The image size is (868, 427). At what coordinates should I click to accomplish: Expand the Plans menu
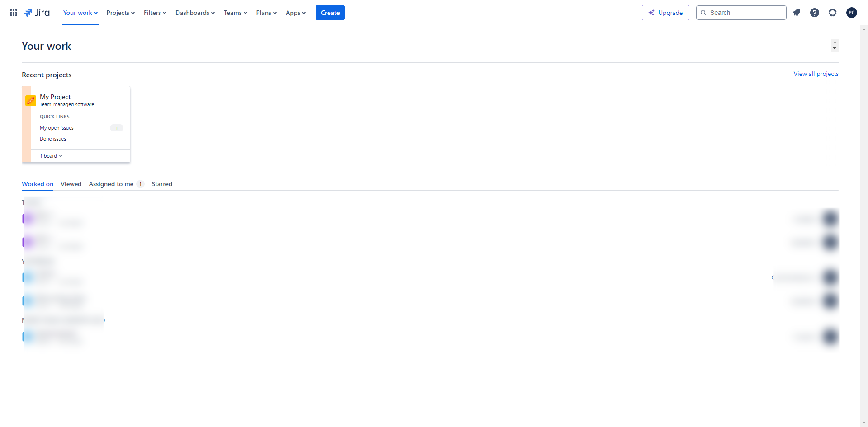tap(266, 13)
